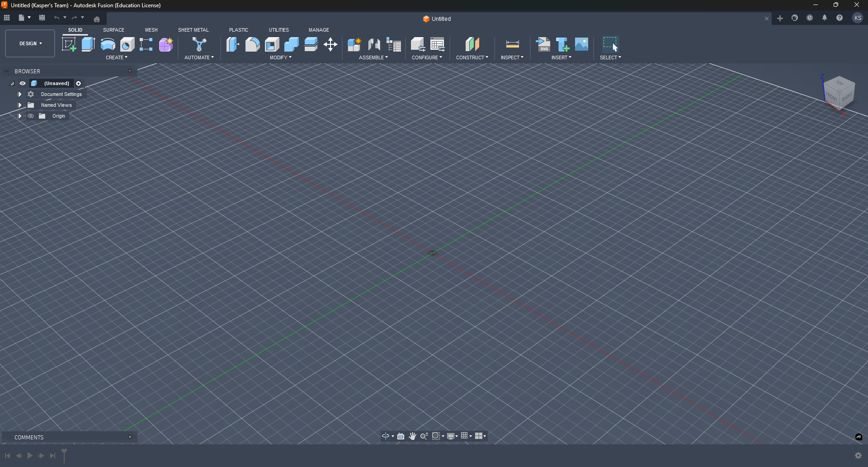
Task: Activate the Extrude tool
Action: 88,44
